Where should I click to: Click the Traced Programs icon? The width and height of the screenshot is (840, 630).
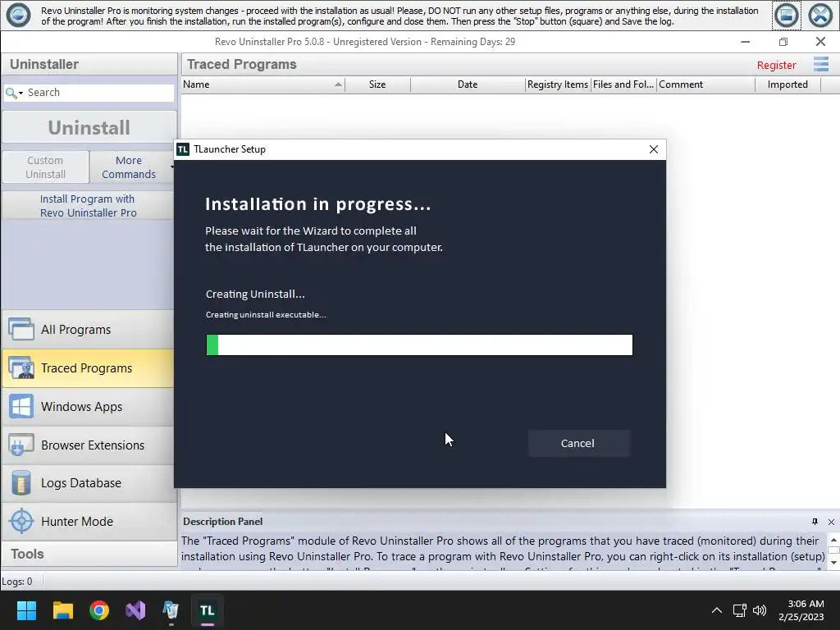click(21, 368)
